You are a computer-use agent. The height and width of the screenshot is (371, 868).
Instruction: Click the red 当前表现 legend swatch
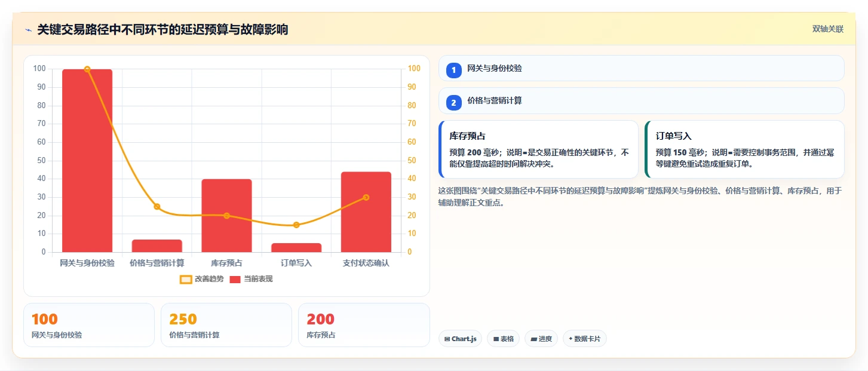click(235, 279)
